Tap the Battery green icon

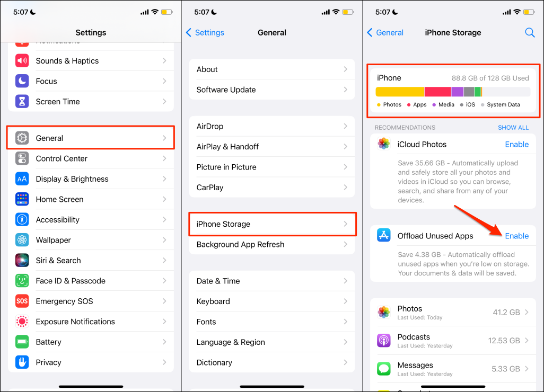22,342
